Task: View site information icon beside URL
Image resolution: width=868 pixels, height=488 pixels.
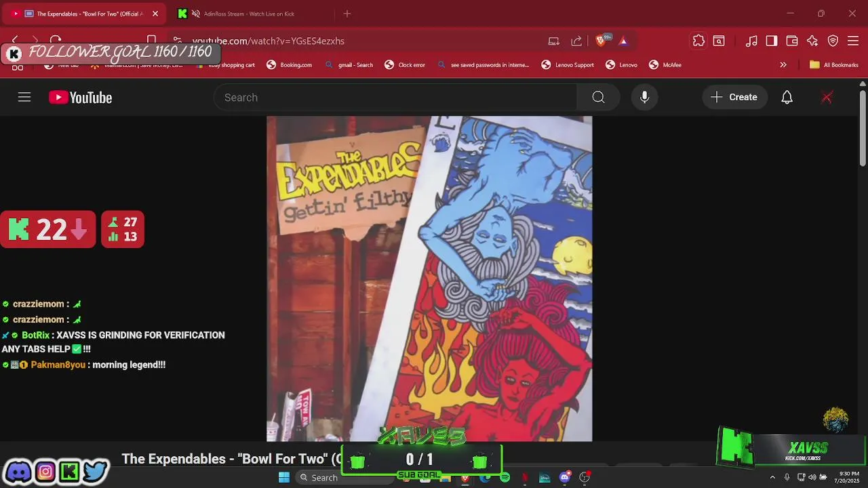Action: click(177, 41)
